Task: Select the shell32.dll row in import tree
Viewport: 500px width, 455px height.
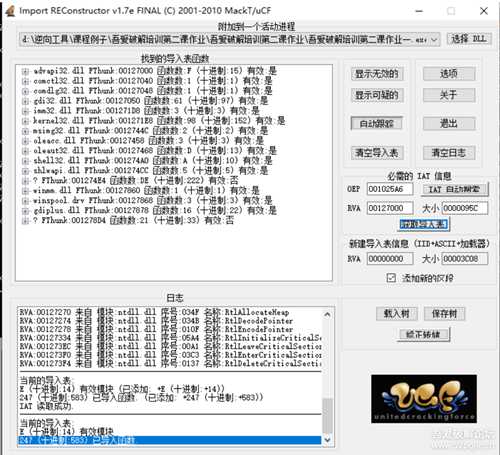Action: tap(153, 161)
